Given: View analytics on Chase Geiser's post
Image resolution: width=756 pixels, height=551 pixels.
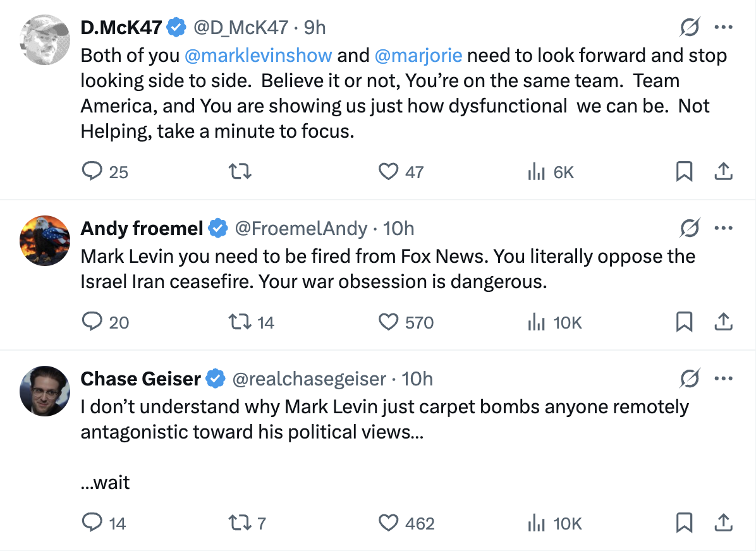Looking at the screenshot, I should click(537, 523).
